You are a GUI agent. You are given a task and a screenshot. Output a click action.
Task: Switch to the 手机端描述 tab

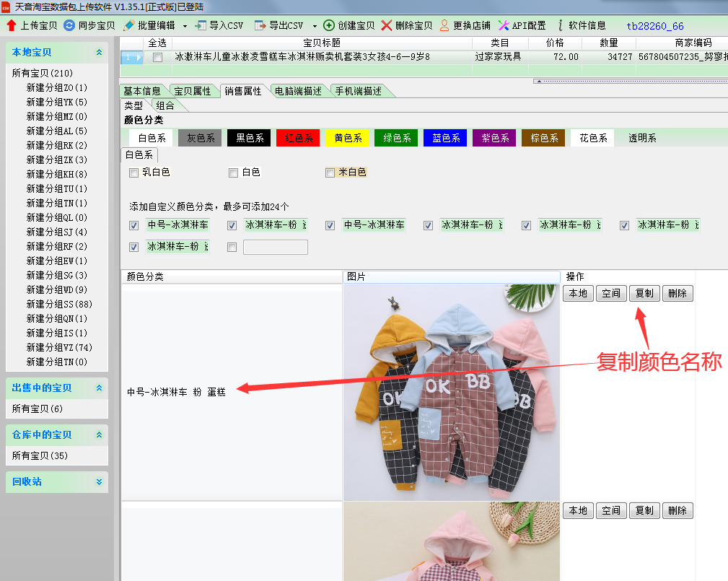pos(358,91)
